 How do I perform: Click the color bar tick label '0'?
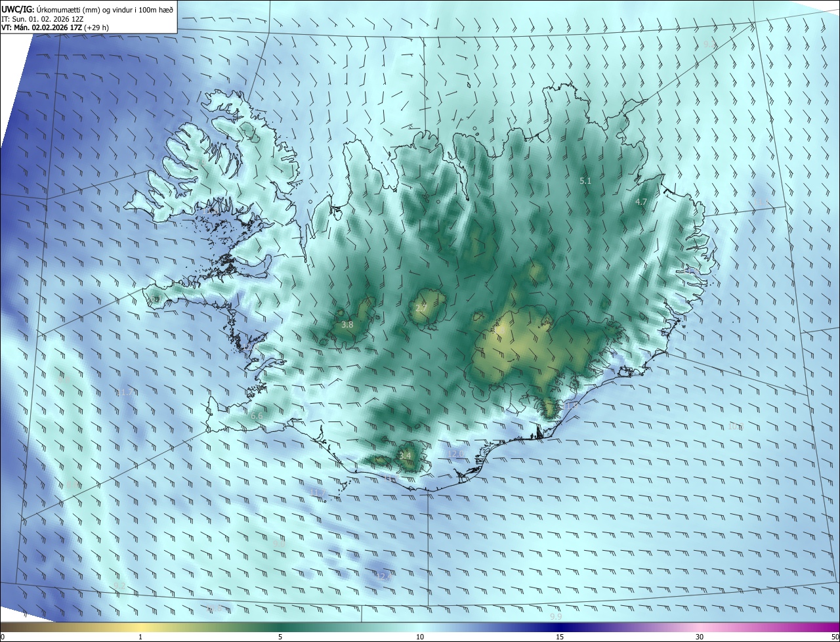3,637
